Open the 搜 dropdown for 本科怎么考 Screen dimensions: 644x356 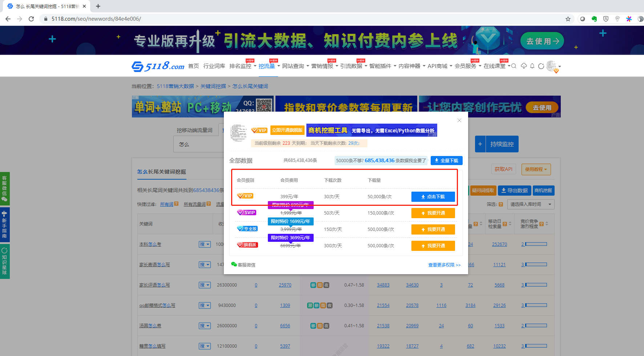click(x=205, y=244)
